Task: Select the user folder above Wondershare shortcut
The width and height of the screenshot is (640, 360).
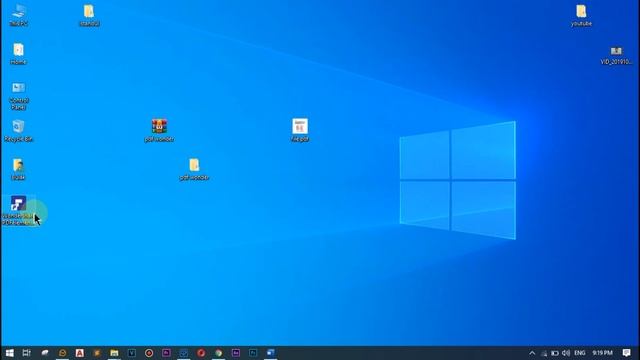Action: [18, 169]
